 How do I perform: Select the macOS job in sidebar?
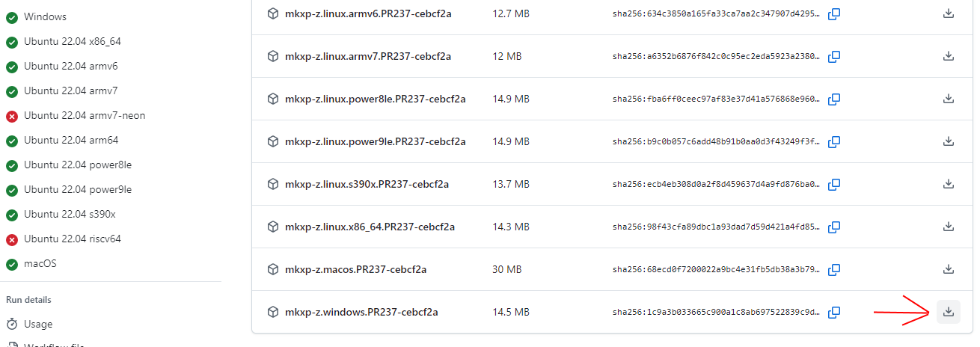(40, 264)
